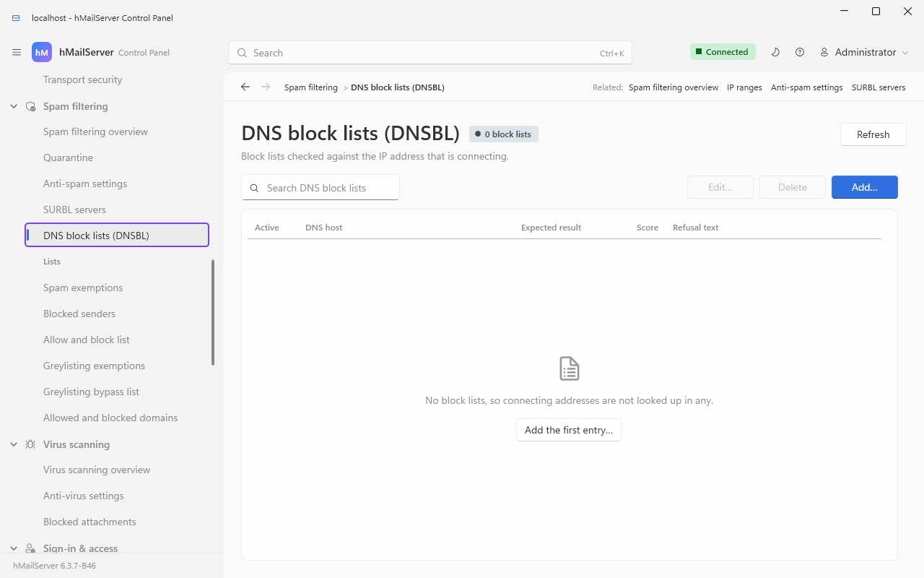924x578 pixels.
Task: Focus the Search DNS block lists field
Action: (x=321, y=188)
